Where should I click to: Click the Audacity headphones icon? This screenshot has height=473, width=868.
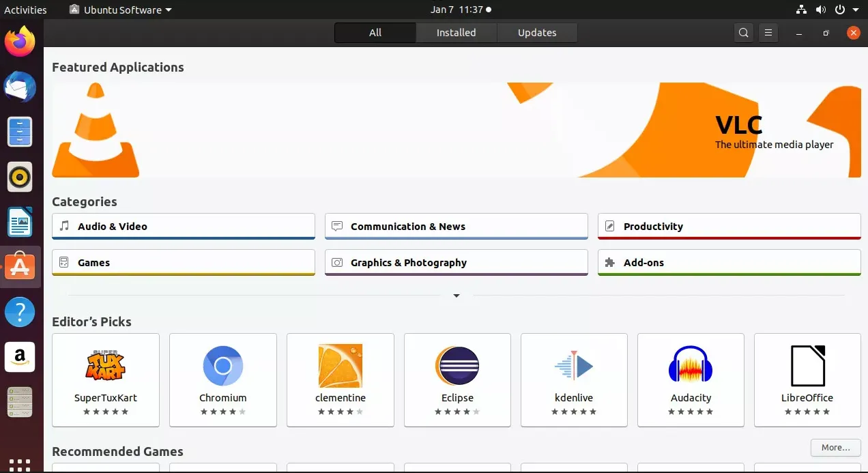pos(691,366)
